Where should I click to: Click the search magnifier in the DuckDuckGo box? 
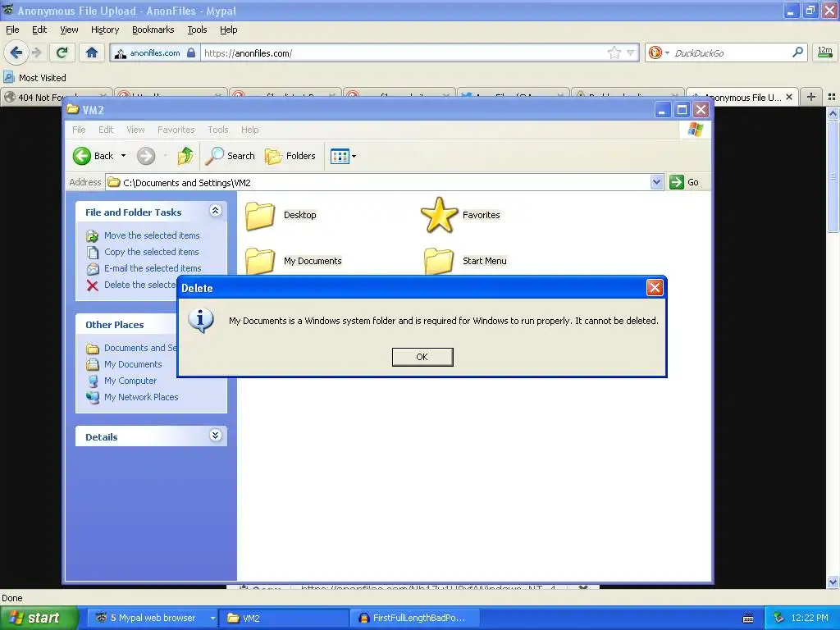[x=797, y=52]
